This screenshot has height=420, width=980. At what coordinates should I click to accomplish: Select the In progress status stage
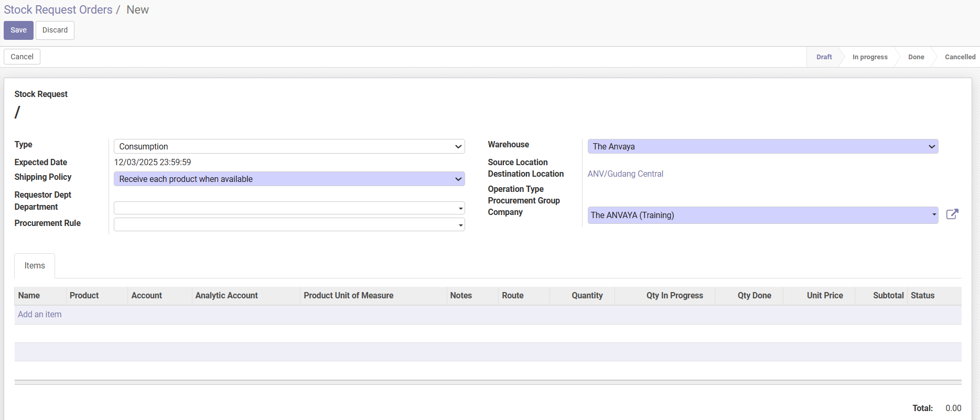[x=869, y=57]
